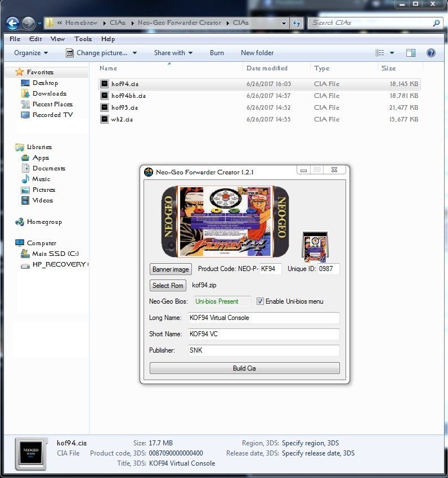448x478 pixels.
Task: Click the Banner image button
Action: coord(171,269)
